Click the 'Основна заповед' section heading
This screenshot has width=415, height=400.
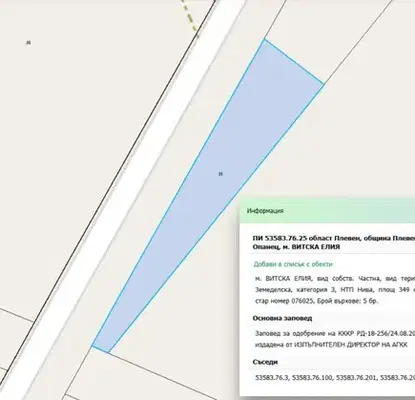pos(282,318)
